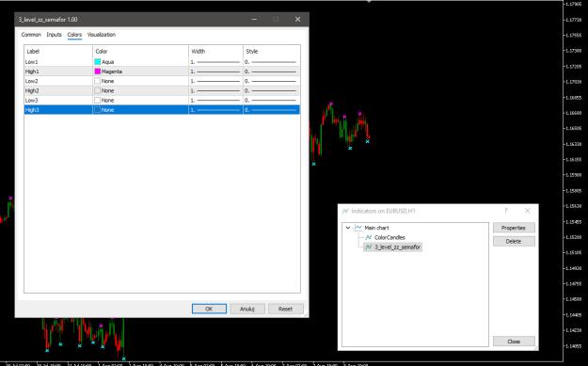Close the 3_level_zz_semafor properties dialog
588x366 pixels.
coord(297,19)
